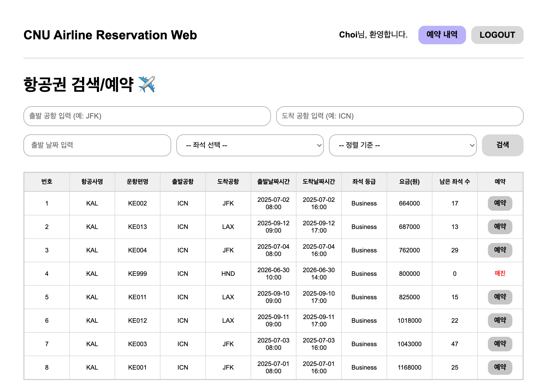Screen dimensions: 546x392
Task: Click the 좌석 등급 column header
Action: pos(364,182)
